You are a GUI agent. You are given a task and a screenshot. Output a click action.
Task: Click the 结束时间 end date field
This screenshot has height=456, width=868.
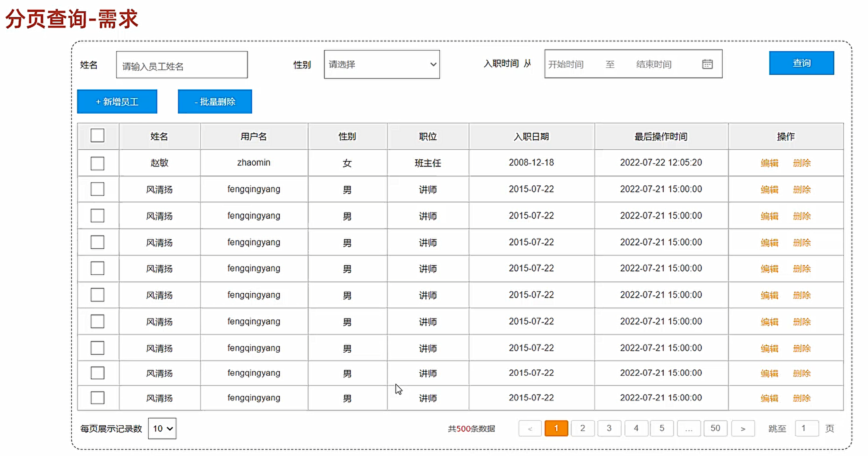[654, 64]
